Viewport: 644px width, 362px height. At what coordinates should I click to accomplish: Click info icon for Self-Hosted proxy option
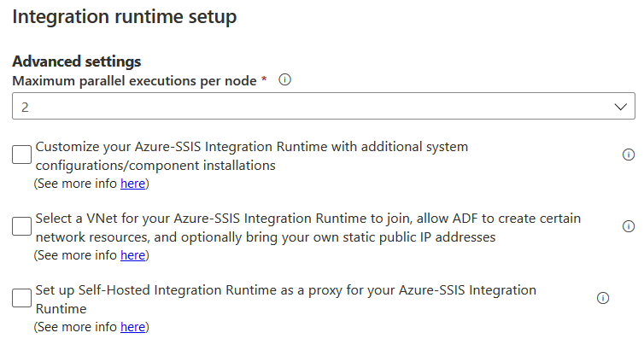[x=603, y=298]
